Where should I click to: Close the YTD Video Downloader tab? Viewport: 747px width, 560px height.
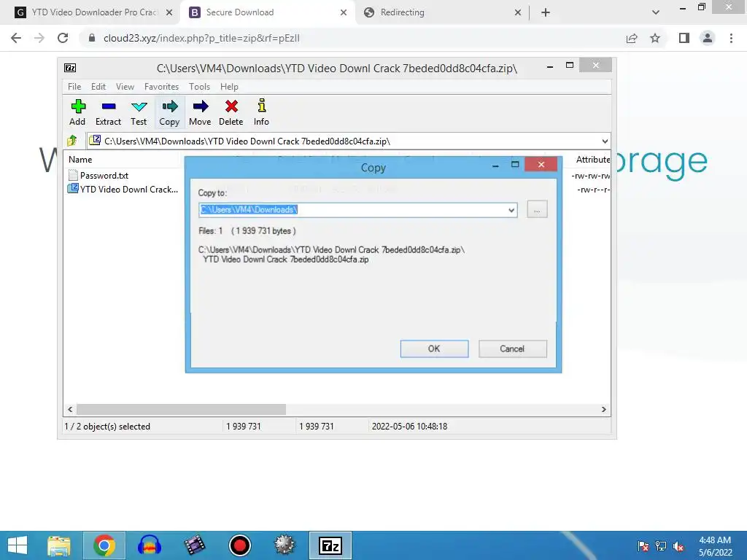coord(169,12)
